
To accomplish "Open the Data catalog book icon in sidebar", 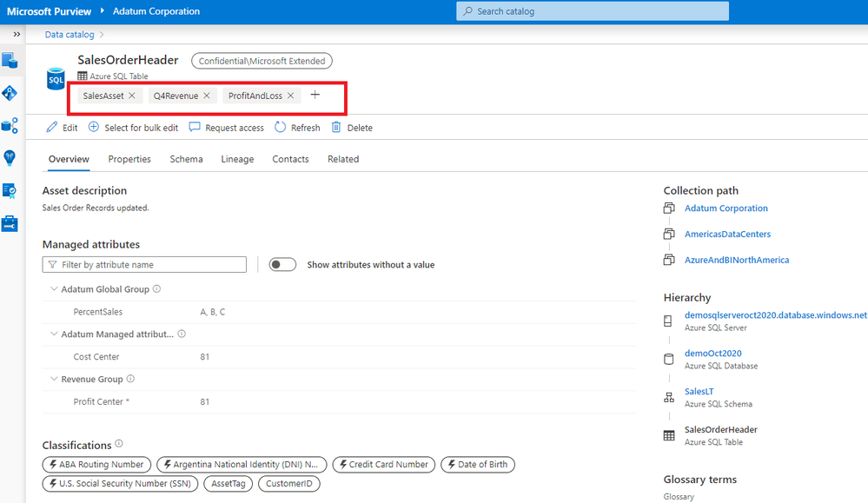I will point(11,61).
